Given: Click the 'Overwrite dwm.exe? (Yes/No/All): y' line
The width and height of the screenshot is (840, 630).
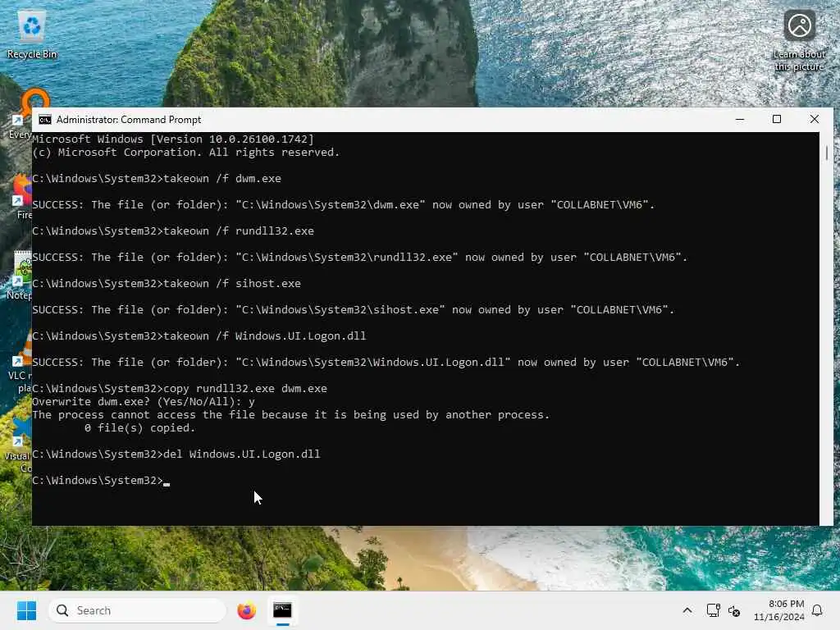Looking at the screenshot, I should [144, 402].
